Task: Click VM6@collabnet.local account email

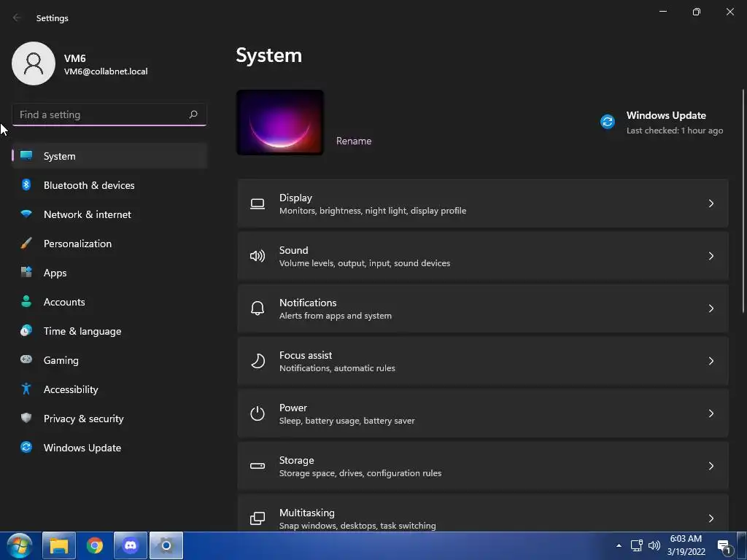Action: point(106,71)
